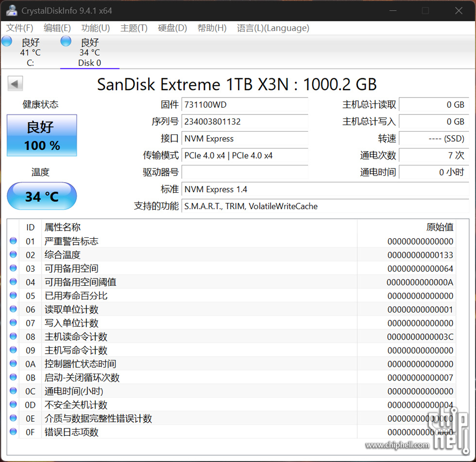
Task: Click the previous disk arrow button
Action: point(15,83)
